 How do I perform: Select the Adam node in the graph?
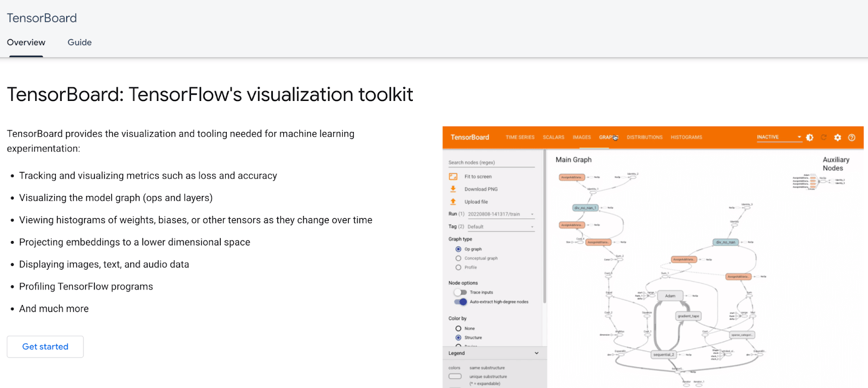(671, 296)
